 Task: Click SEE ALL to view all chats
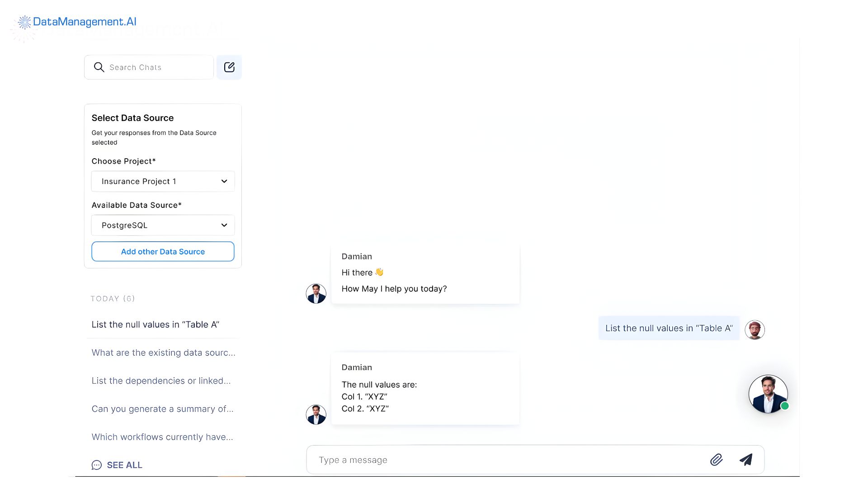(x=125, y=465)
